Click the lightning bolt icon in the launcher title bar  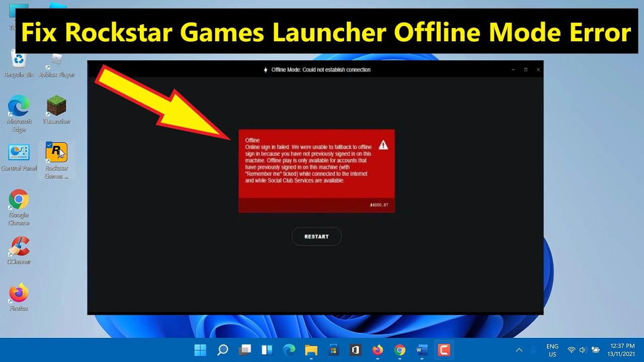[266, 70]
